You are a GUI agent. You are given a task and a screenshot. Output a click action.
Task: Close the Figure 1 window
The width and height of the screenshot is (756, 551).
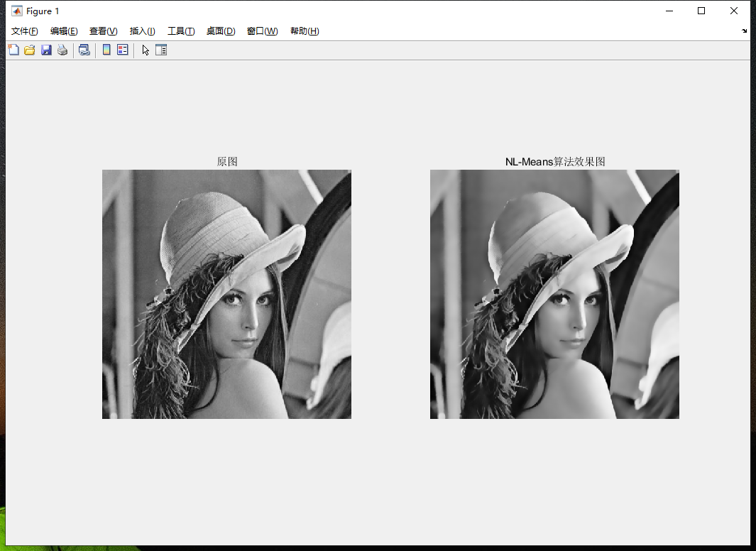tap(734, 11)
